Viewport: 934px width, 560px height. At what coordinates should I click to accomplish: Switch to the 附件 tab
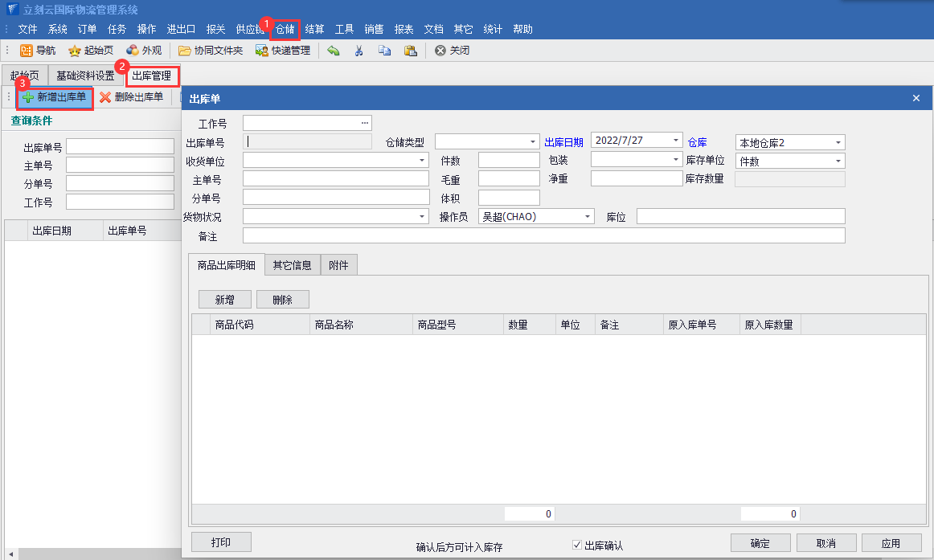(x=338, y=265)
